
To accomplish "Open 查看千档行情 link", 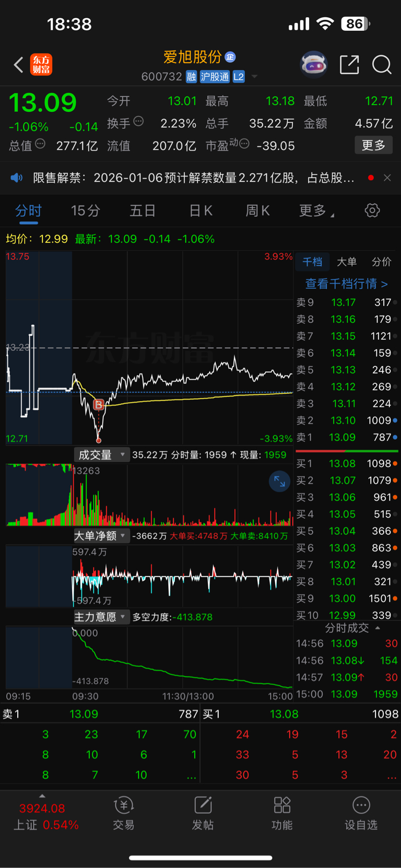I will [x=346, y=284].
